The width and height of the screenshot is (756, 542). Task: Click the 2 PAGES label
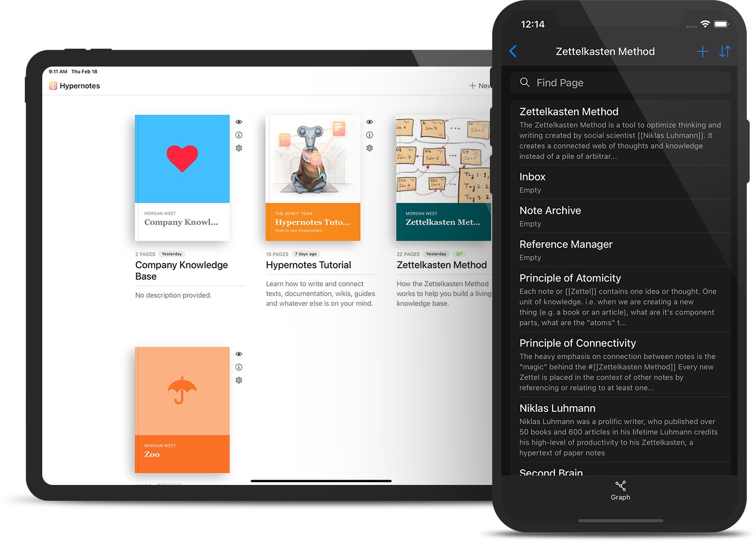[x=145, y=254]
